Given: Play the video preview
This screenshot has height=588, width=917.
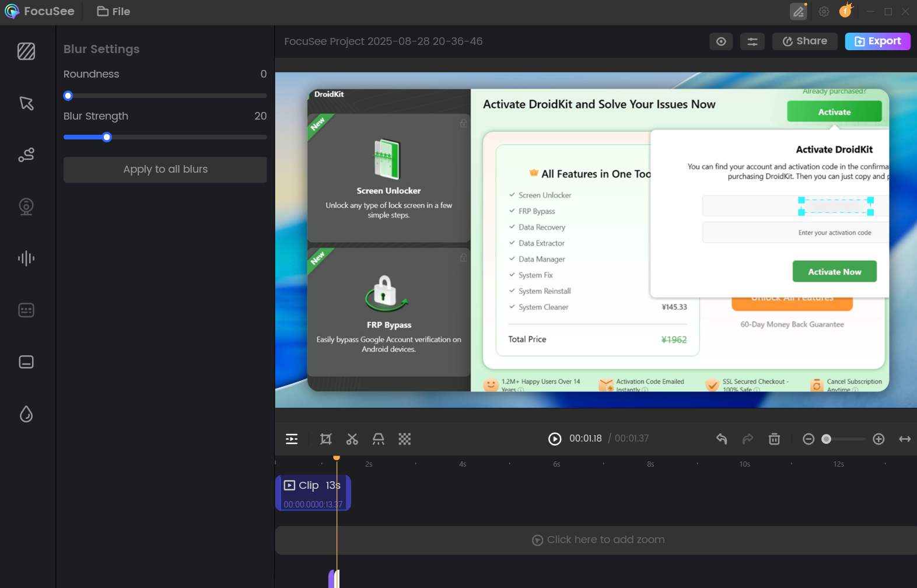Looking at the screenshot, I should click(x=555, y=439).
